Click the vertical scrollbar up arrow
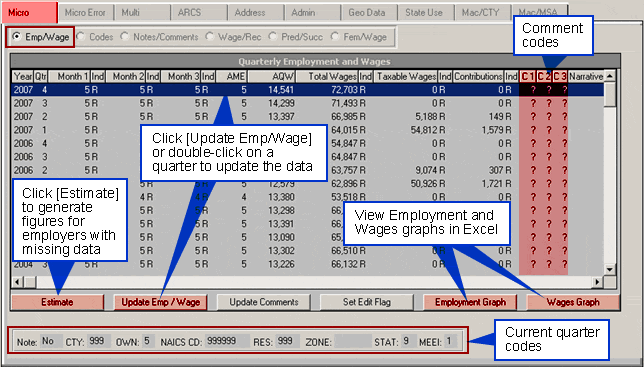 point(610,76)
